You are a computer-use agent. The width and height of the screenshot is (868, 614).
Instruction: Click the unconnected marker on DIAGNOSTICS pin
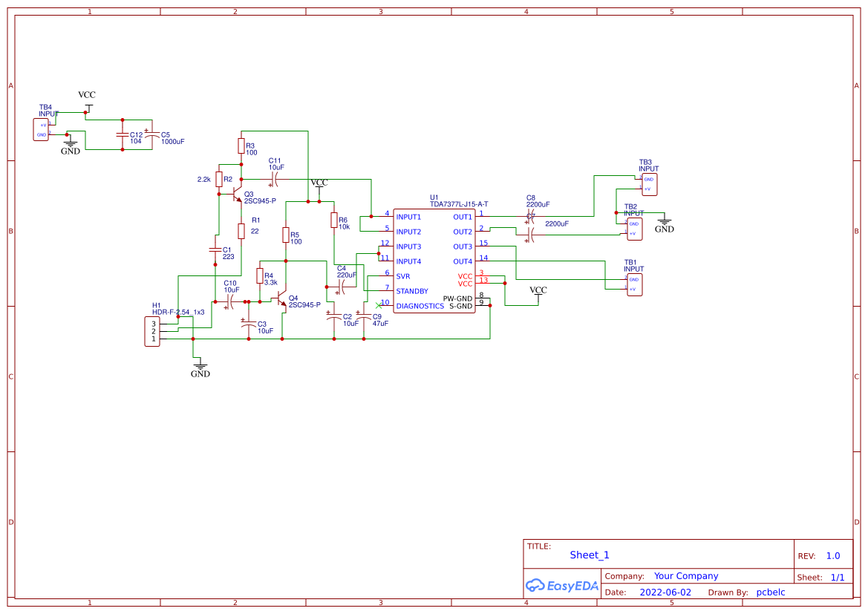[379, 305]
